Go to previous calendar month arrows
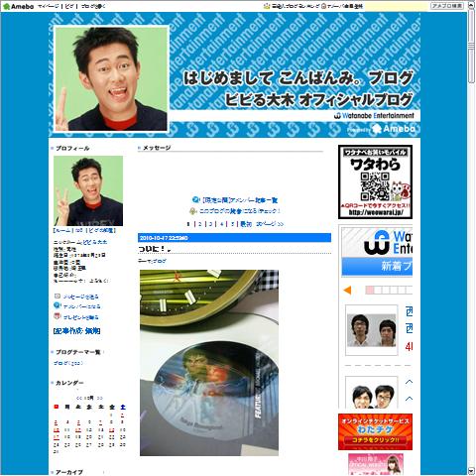The height and width of the screenshot is (476, 476). click(78, 398)
